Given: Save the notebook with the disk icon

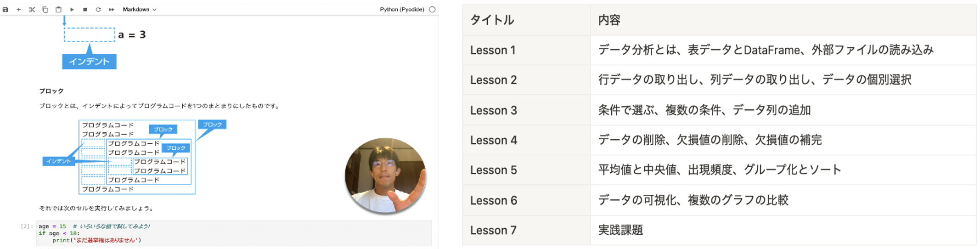Looking at the screenshot, I should 6,10.
